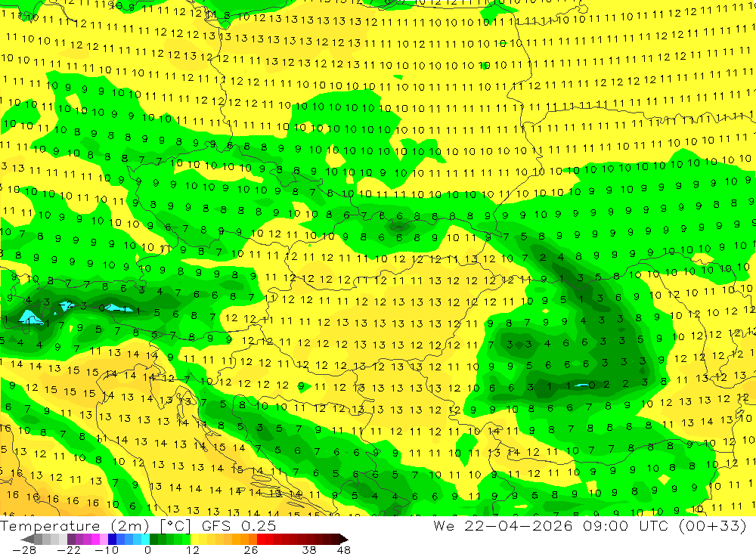Click the "26" legend scale value

click(251, 550)
